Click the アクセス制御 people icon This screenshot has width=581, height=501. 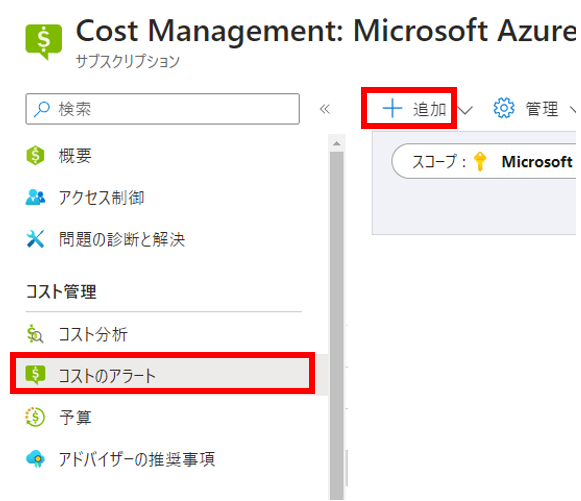pyautogui.click(x=35, y=197)
